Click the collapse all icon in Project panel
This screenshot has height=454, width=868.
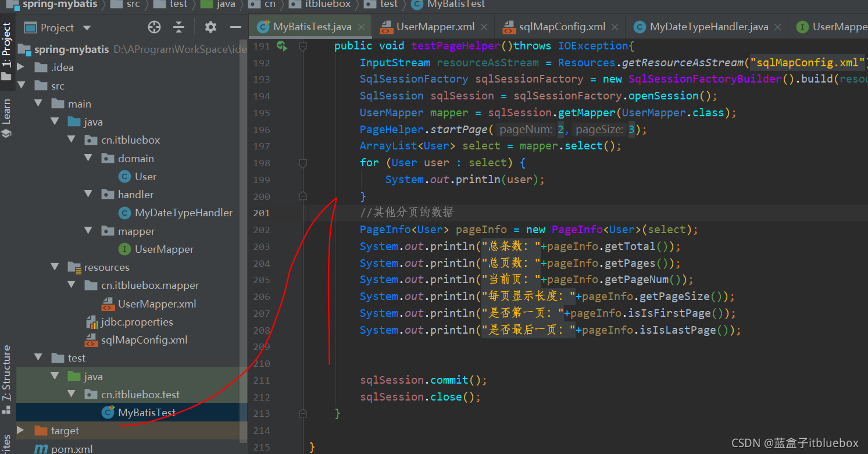(179, 27)
